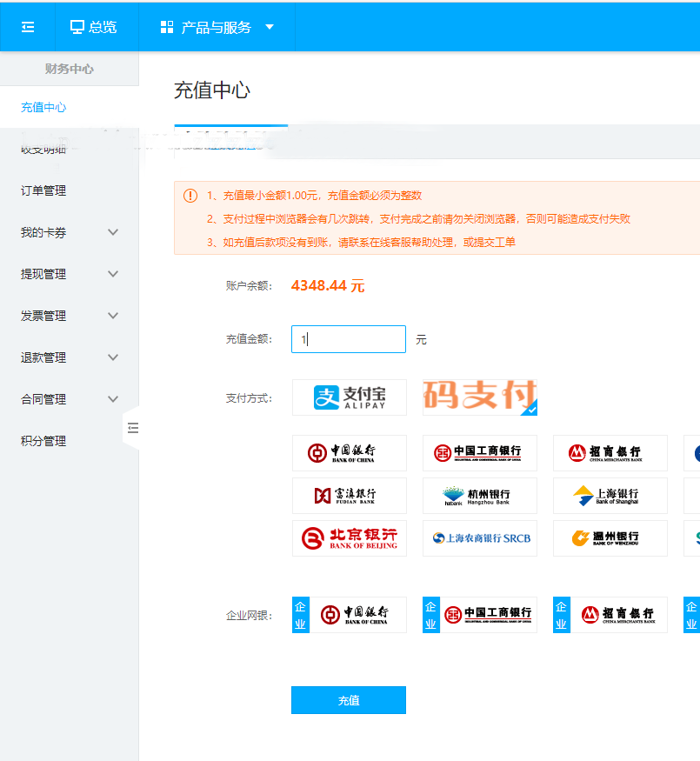Choose 中国银行 in the 企业网银 row
This screenshot has height=761, width=700.
coord(350,615)
